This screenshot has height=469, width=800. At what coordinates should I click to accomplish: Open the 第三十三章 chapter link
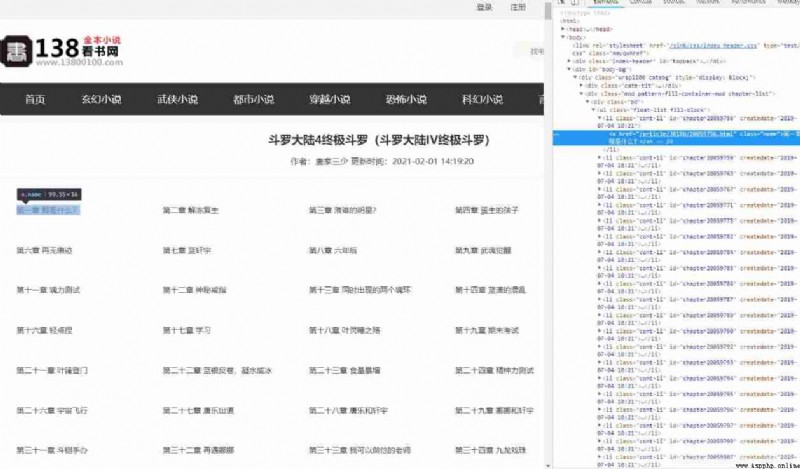coord(360,450)
